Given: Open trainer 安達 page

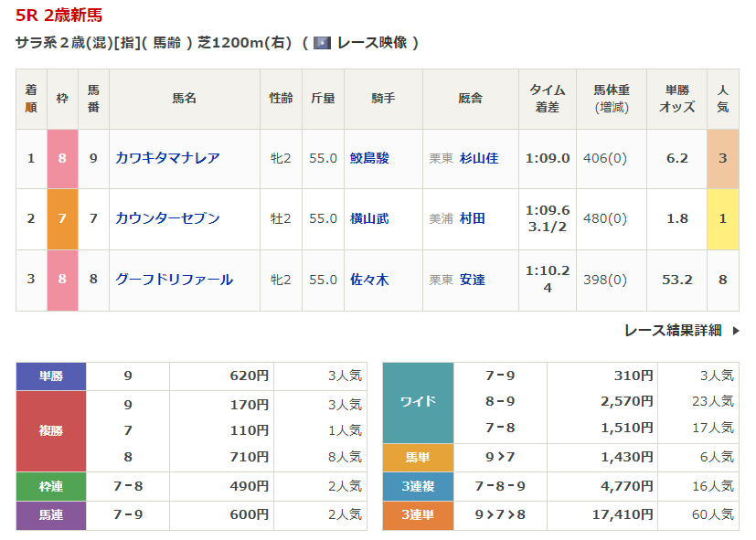Looking at the screenshot, I should click(473, 280).
